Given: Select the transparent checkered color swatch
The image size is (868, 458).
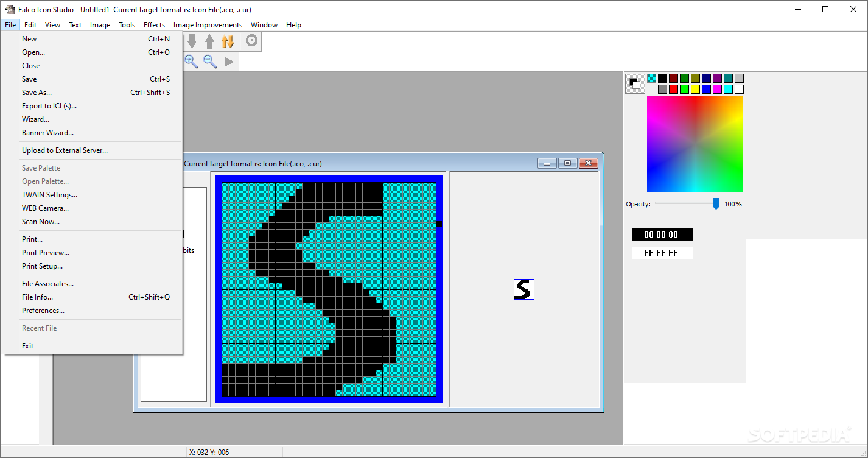Looking at the screenshot, I should (x=651, y=78).
